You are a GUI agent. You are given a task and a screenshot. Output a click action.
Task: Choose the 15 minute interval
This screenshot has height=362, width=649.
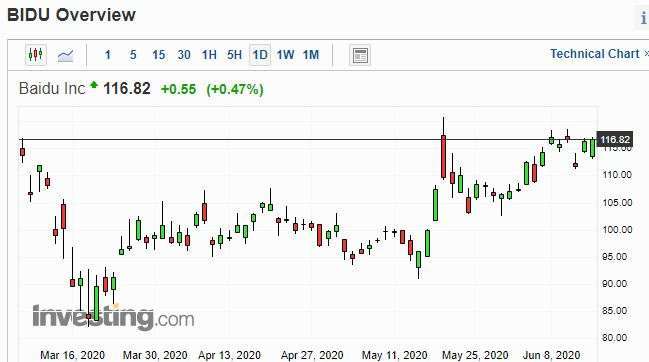coord(159,55)
